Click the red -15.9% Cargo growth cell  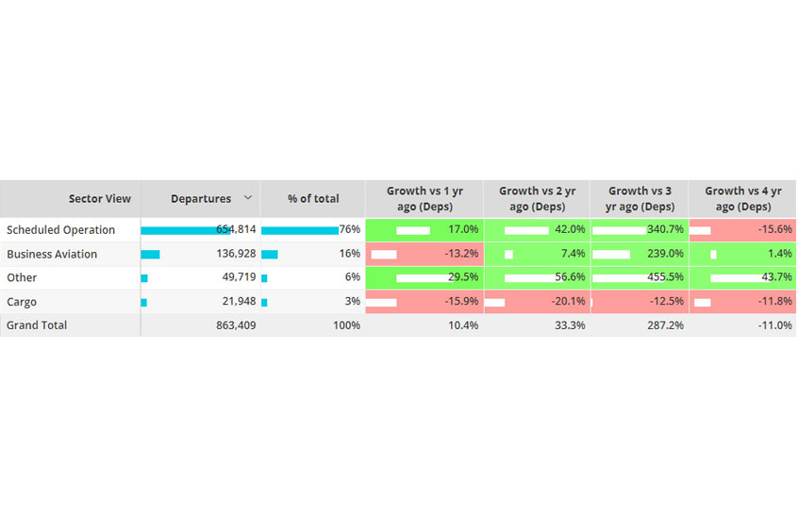424,302
